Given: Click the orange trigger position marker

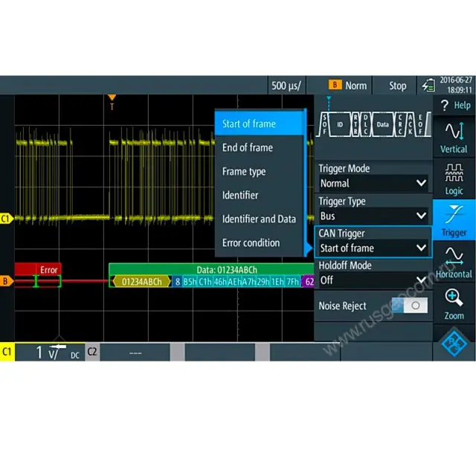Looking at the screenshot, I should (112, 98).
